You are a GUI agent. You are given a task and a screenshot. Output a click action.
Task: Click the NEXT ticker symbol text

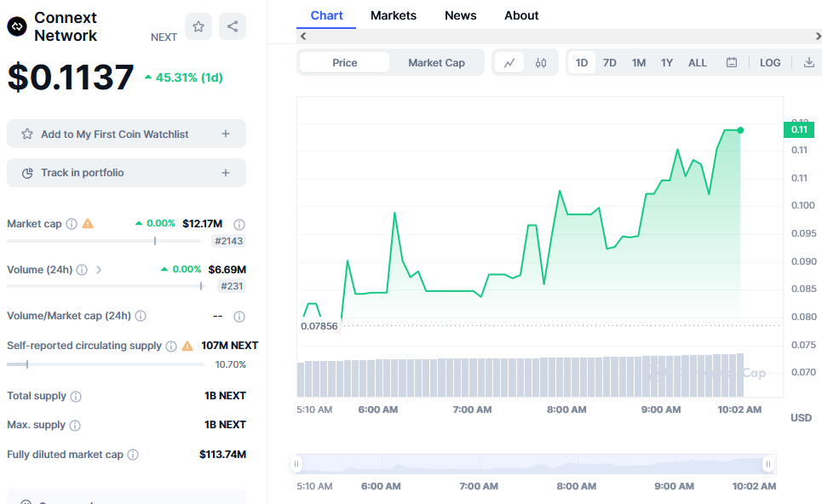click(x=164, y=37)
